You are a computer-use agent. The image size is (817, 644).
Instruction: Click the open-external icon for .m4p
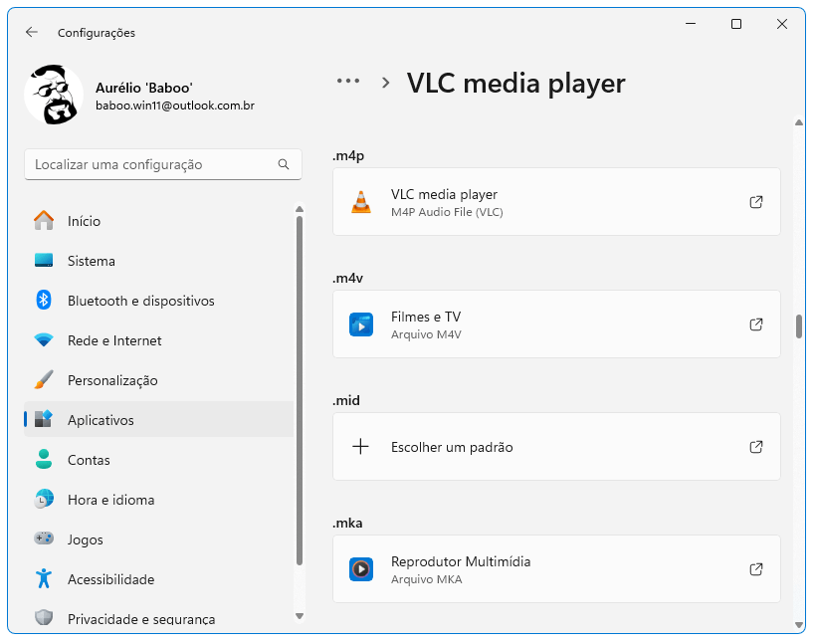(756, 202)
